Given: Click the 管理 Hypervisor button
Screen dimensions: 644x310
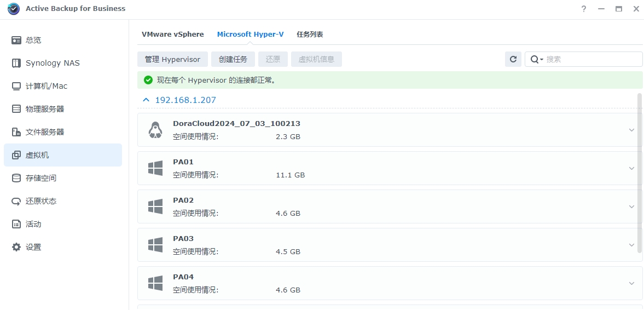Looking at the screenshot, I should pos(172,59).
